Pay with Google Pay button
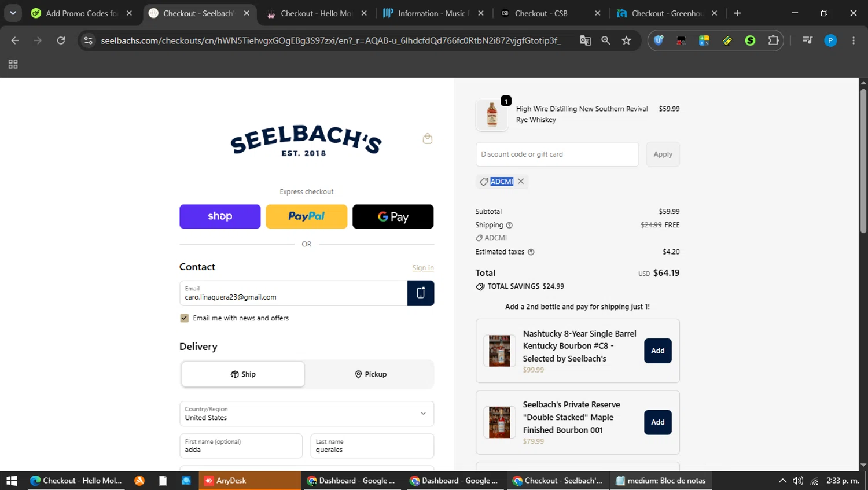868x490 pixels. [393, 216]
